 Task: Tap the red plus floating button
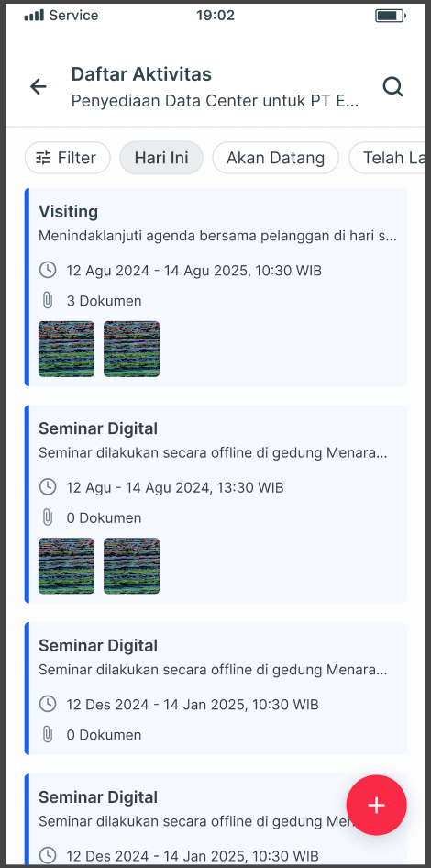[x=376, y=805]
